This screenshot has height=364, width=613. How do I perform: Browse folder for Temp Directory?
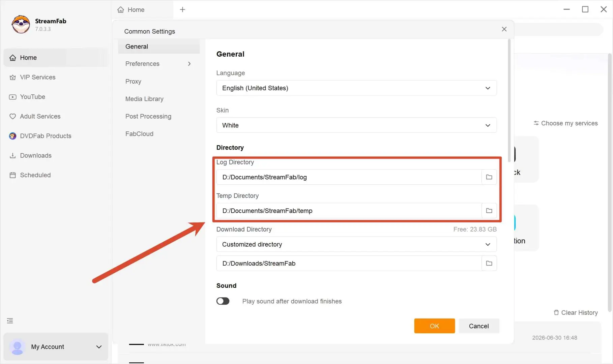(489, 211)
